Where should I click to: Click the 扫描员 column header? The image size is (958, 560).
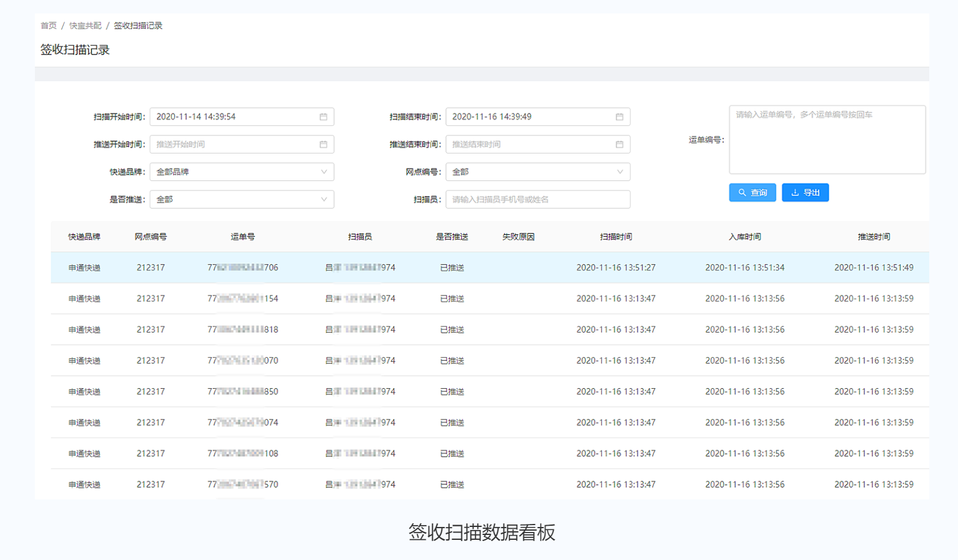pyautogui.click(x=360, y=237)
